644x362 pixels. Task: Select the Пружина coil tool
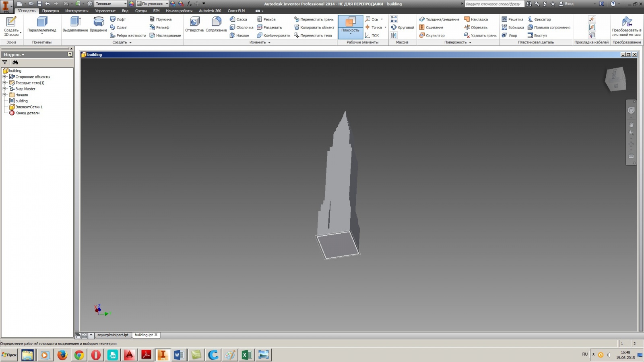point(161,19)
